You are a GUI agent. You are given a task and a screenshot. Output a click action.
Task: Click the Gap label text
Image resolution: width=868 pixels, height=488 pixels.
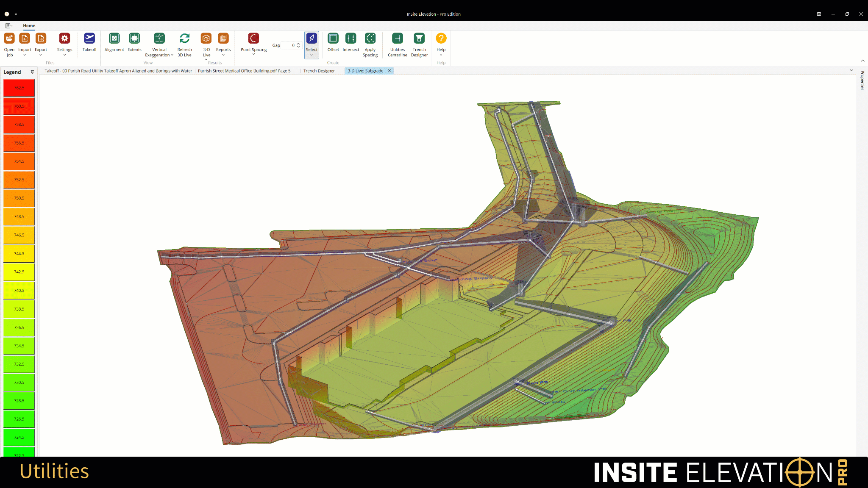coord(276,45)
